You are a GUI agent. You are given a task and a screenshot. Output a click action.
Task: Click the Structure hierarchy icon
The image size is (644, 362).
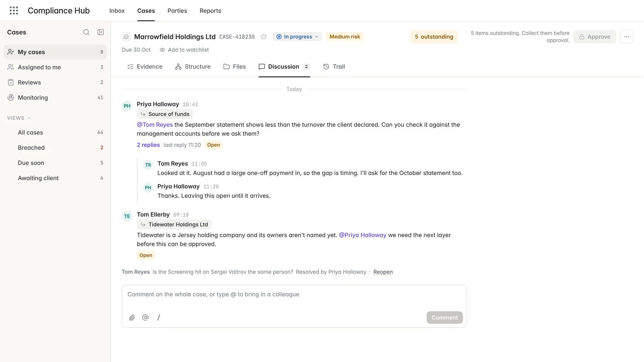coord(178,67)
